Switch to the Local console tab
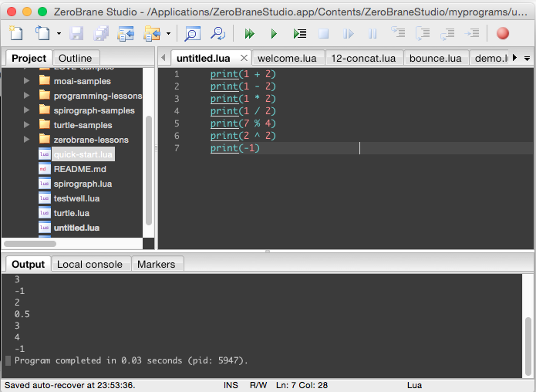The image size is (536, 392). 89,265
